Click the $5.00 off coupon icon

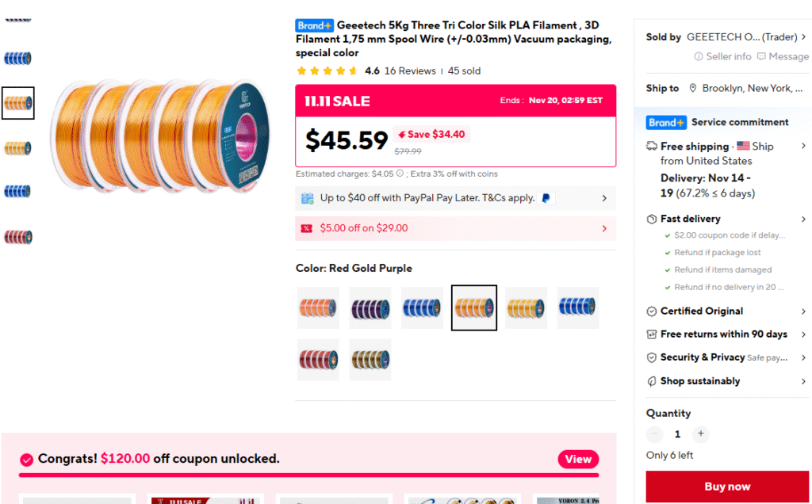point(306,228)
